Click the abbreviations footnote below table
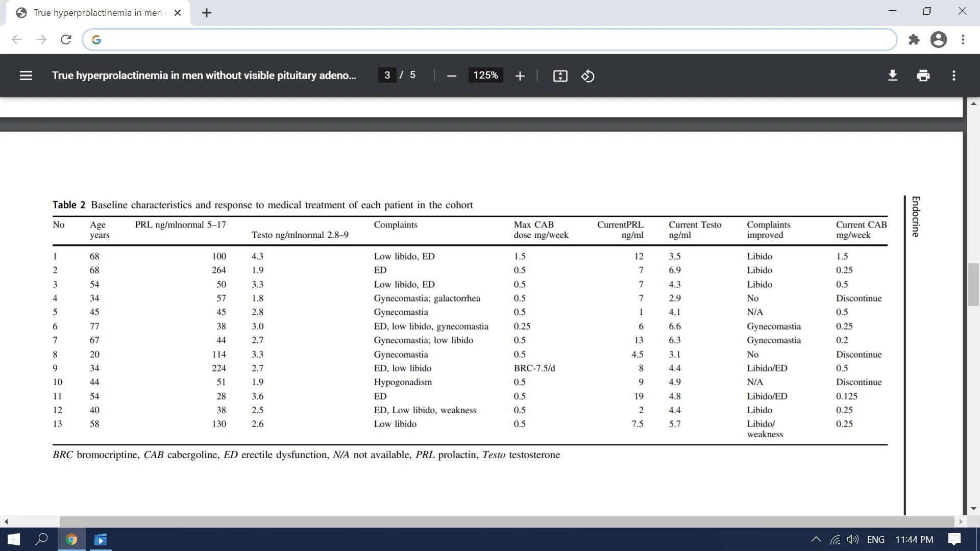980x551 pixels. [306, 455]
